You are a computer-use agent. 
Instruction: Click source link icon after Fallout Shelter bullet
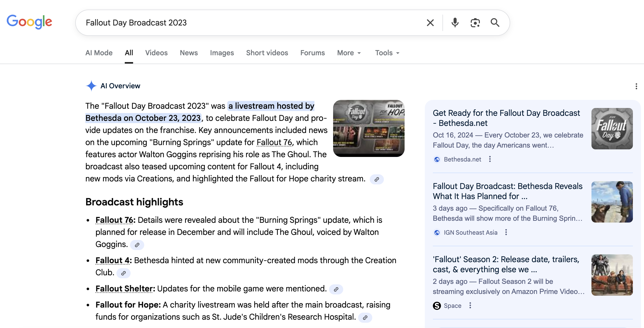click(x=336, y=289)
